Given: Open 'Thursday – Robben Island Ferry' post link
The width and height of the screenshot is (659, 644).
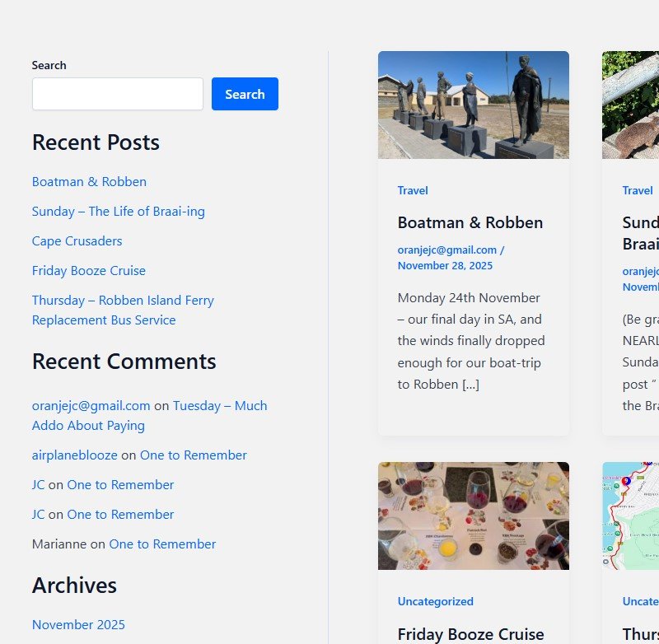Looking at the screenshot, I should coord(122,301).
